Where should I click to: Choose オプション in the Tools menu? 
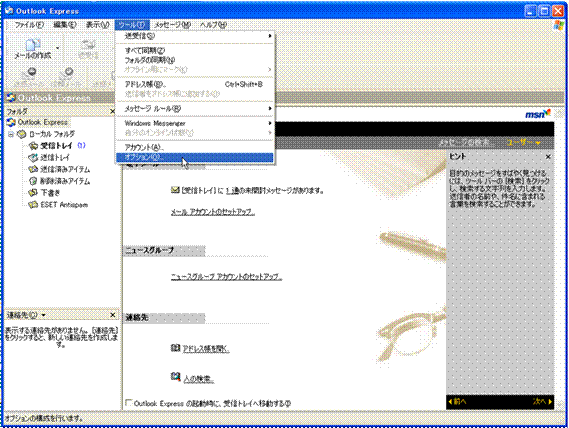195,157
